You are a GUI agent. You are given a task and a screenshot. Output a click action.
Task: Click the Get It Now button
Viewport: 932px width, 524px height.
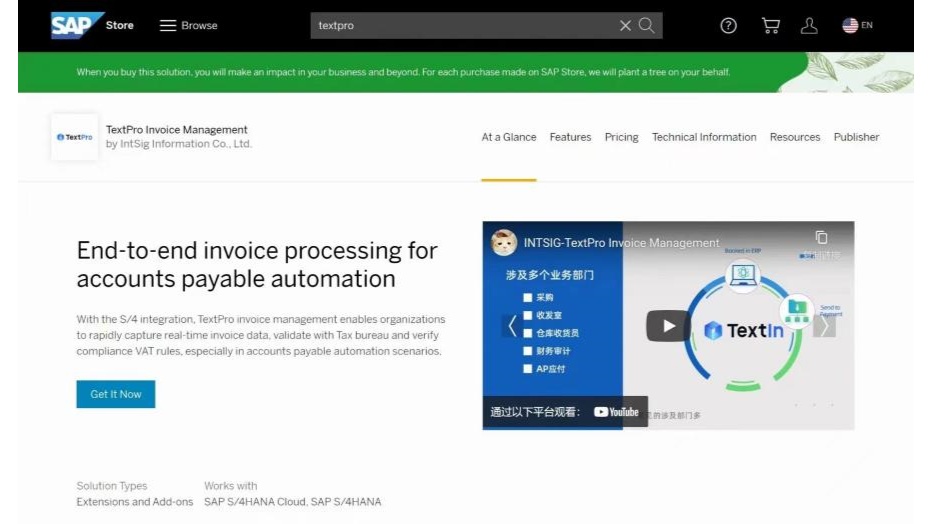pos(116,394)
